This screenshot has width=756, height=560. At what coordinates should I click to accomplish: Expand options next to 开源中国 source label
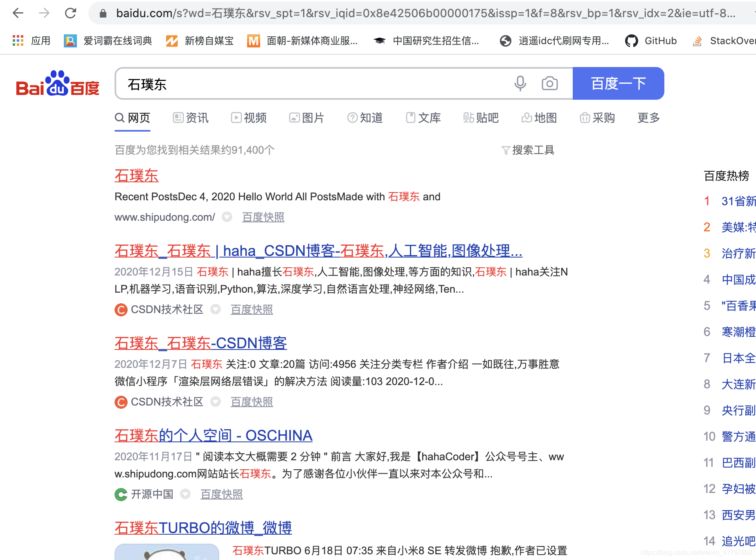pyautogui.click(x=185, y=494)
